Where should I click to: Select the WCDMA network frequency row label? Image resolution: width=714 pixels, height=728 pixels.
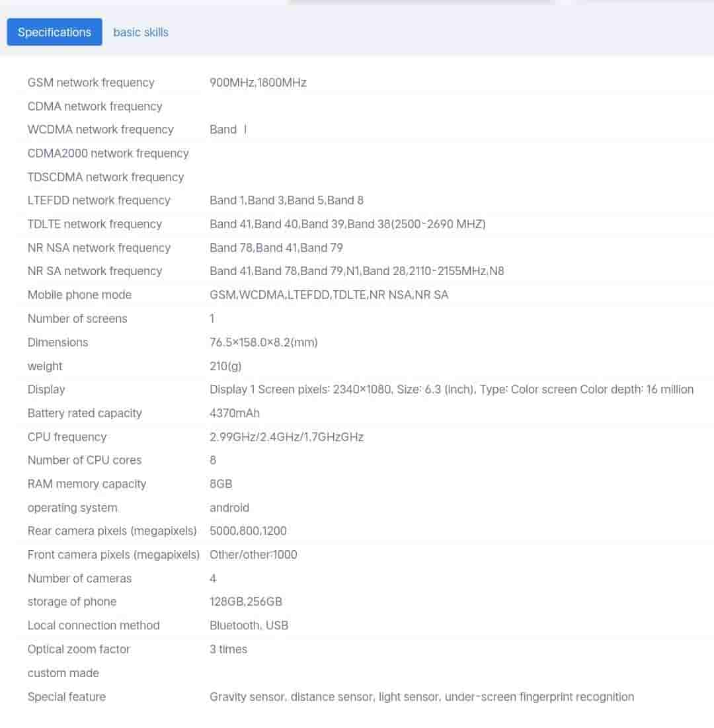click(100, 130)
